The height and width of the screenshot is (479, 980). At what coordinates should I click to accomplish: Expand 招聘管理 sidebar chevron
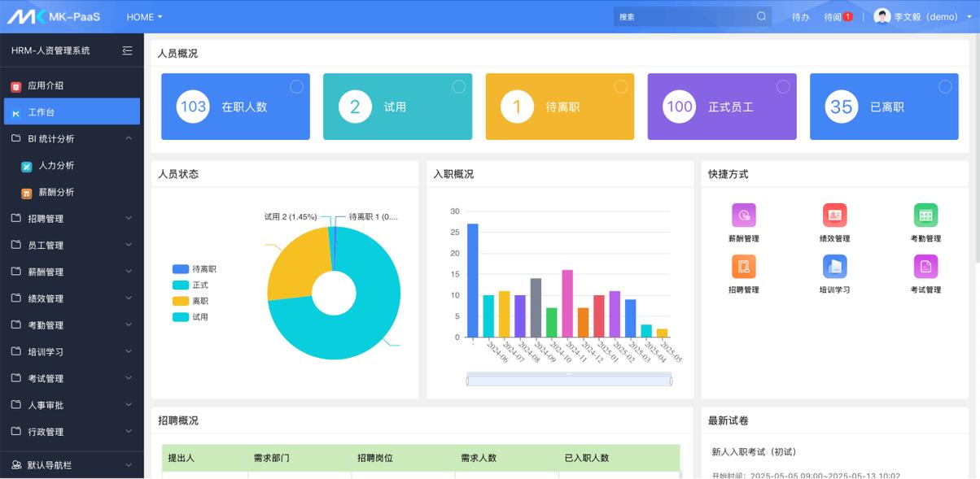(x=129, y=218)
